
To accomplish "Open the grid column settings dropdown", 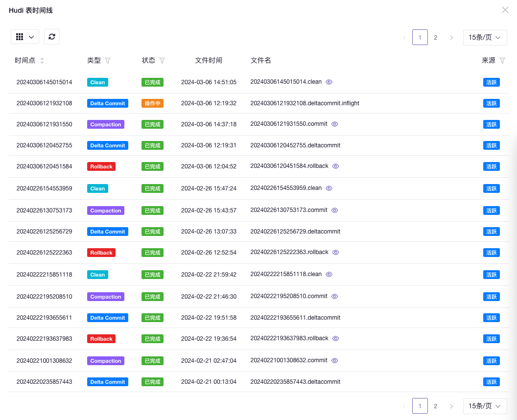I will (25, 37).
